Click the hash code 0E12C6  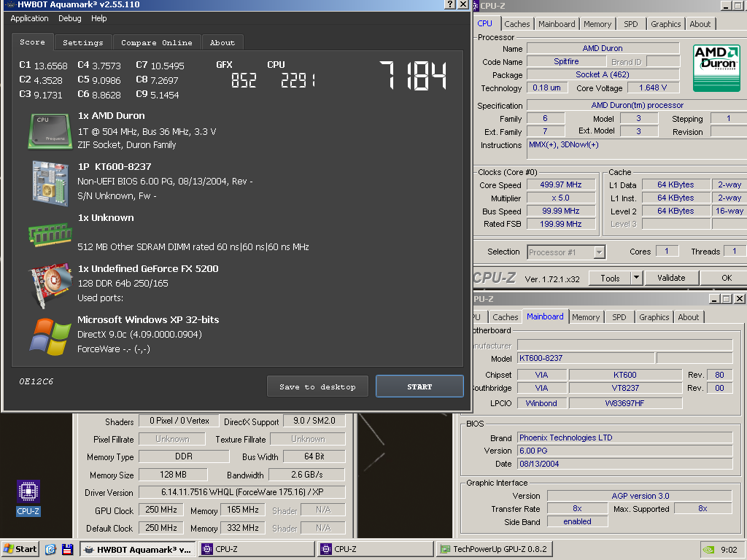(36, 381)
